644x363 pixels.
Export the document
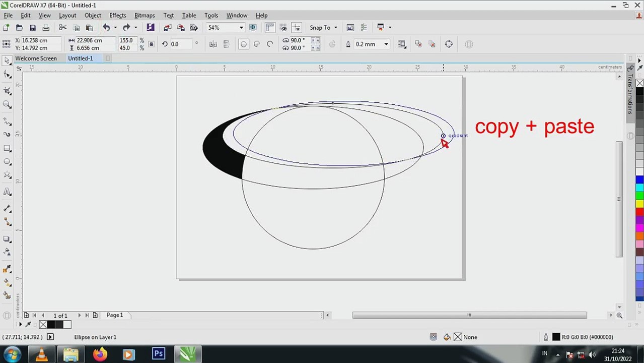pos(181,28)
